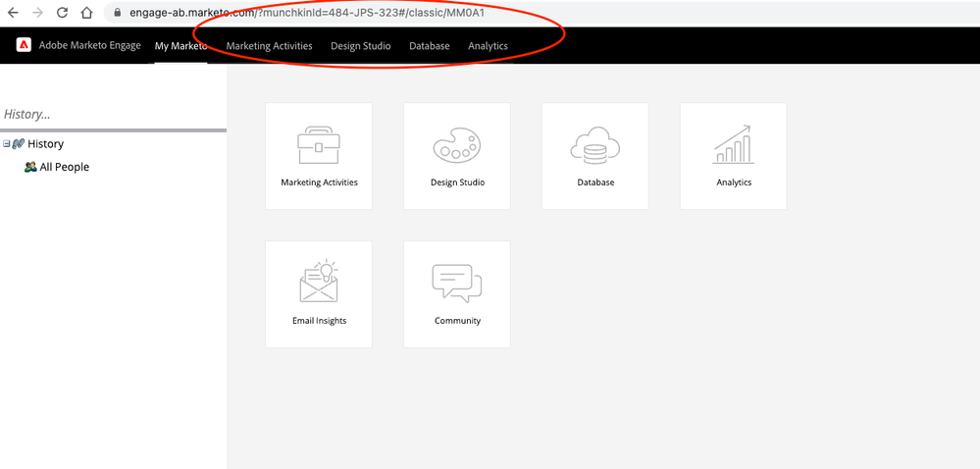
Task: Switch to Design Studio top tab
Action: [361, 46]
